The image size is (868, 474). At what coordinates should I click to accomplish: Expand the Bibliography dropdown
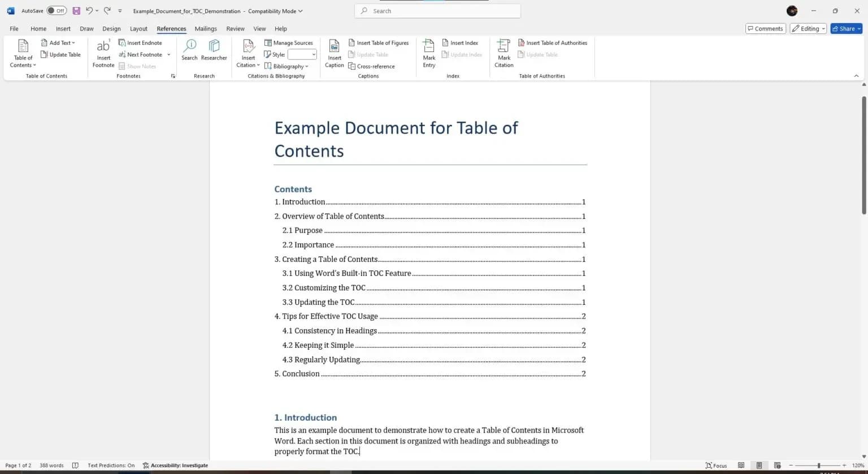point(287,67)
